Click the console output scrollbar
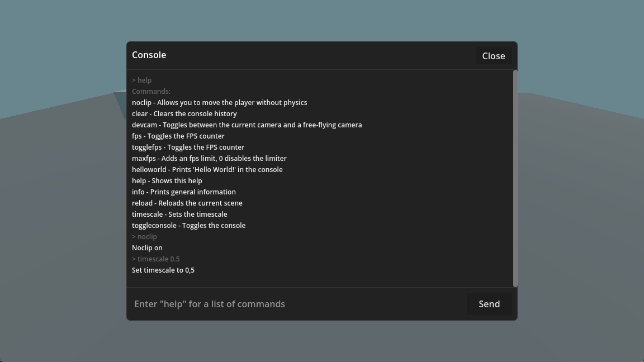 tap(515, 179)
